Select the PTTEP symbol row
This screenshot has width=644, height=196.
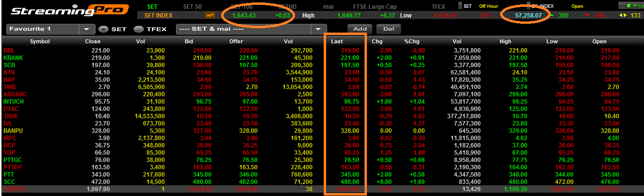pyautogui.click(x=322, y=167)
